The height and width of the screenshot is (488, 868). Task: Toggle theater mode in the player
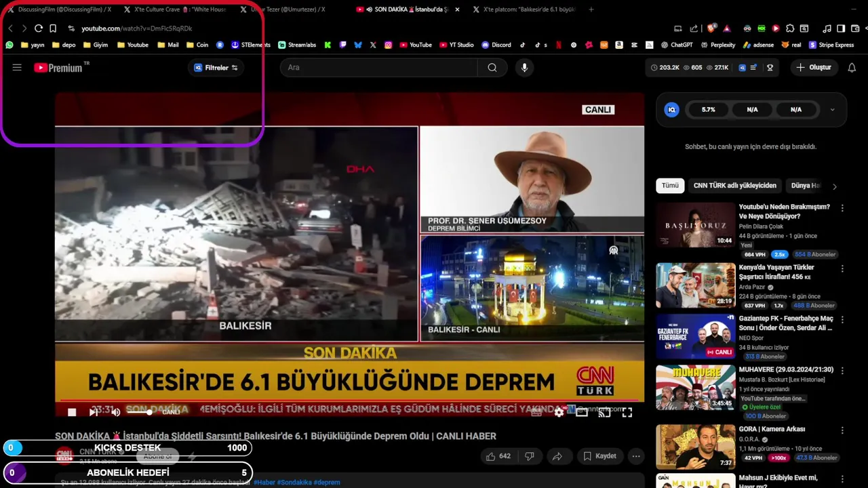[x=582, y=411]
